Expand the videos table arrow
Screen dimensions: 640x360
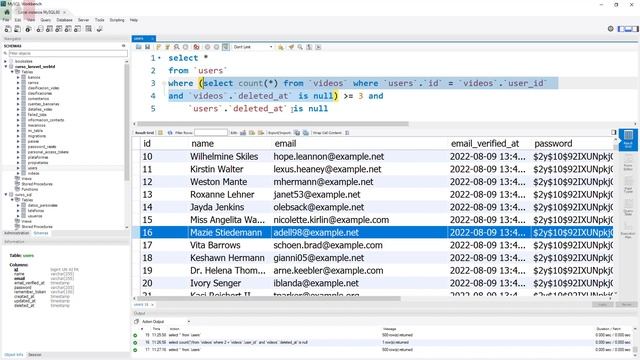18,173
